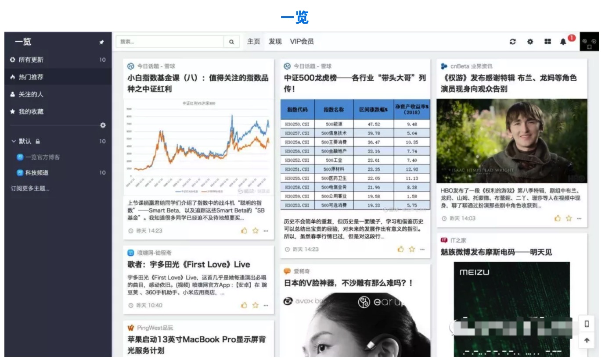Open the 权游 actor photo thumbnail
The width and height of the screenshot is (605, 364).
[x=512, y=141]
